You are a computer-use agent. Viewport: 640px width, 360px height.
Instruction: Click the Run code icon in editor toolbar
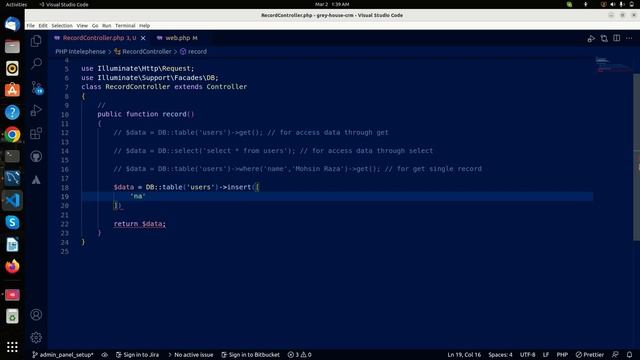[x=591, y=38]
